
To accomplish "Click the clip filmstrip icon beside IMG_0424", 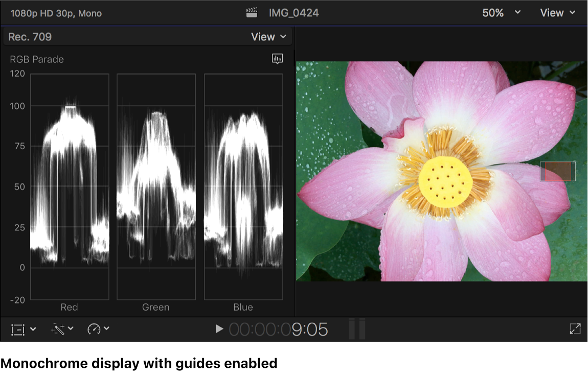I will (251, 12).
